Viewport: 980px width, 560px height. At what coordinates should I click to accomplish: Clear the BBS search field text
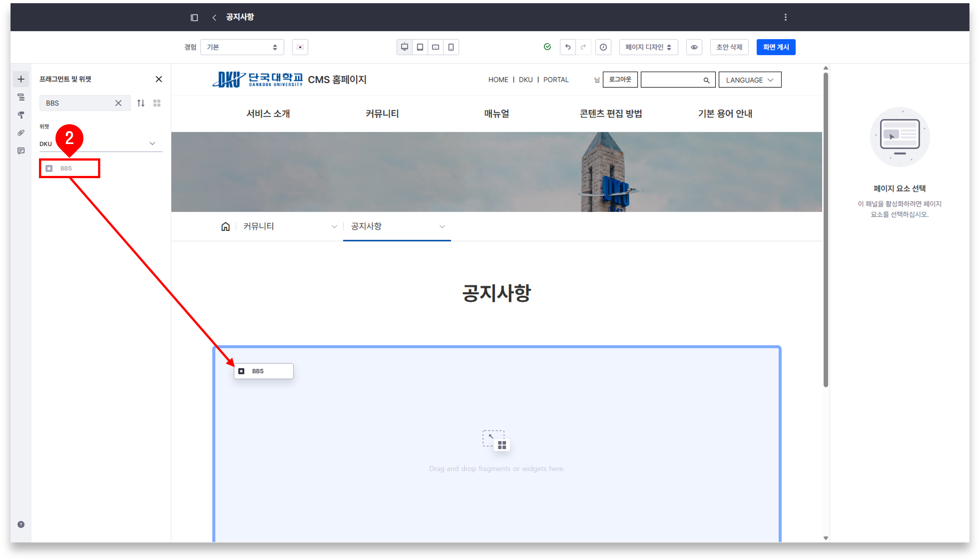coord(118,103)
